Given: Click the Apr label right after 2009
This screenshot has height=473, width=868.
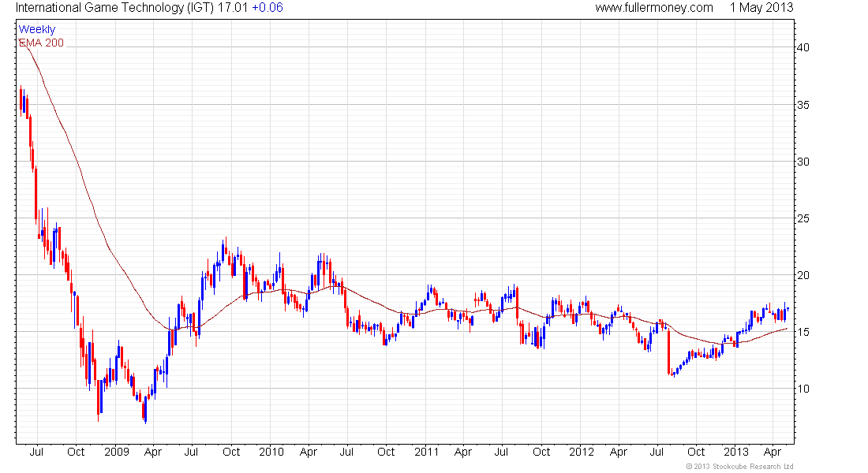Looking at the screenshot, I should click(x=153, y=452).
